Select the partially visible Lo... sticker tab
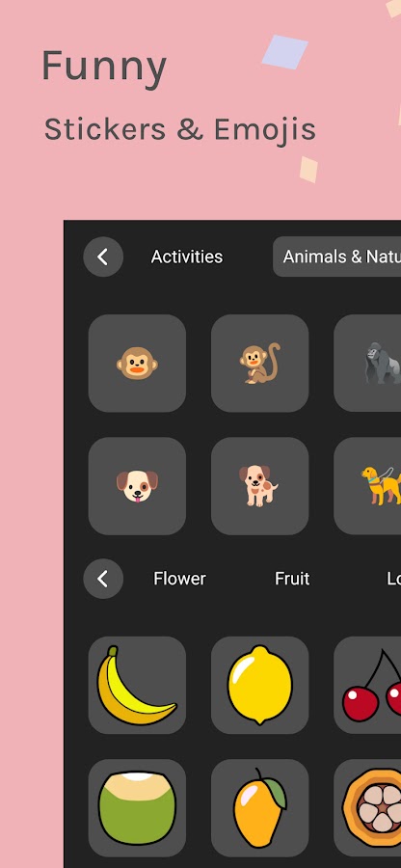 394,579
